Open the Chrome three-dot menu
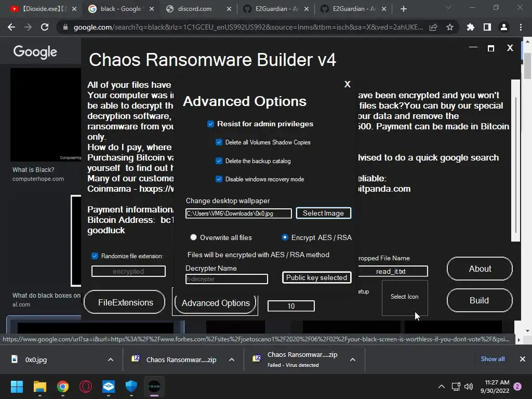 coord(521,27)
